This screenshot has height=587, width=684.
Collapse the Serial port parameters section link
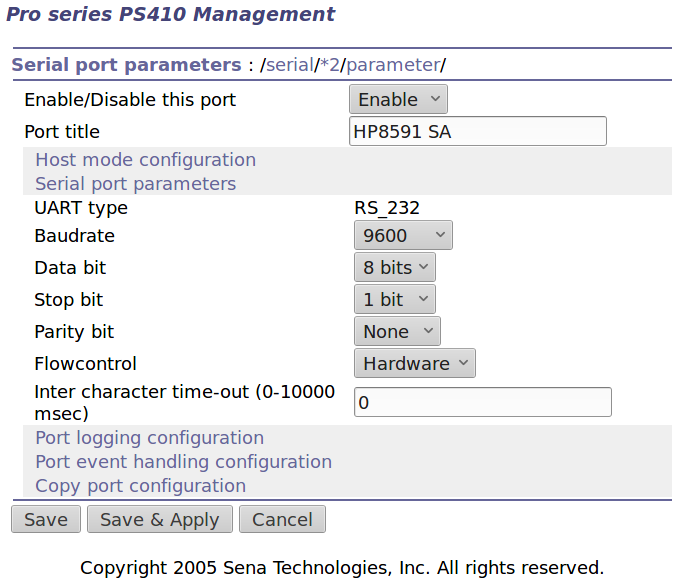pyautogui.click(x=135, y=184)
